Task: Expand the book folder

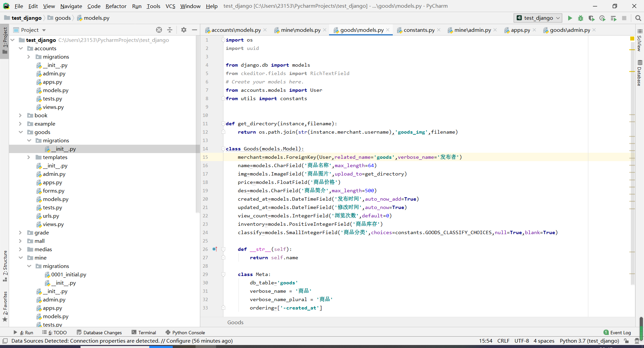Action: (20, 115)
